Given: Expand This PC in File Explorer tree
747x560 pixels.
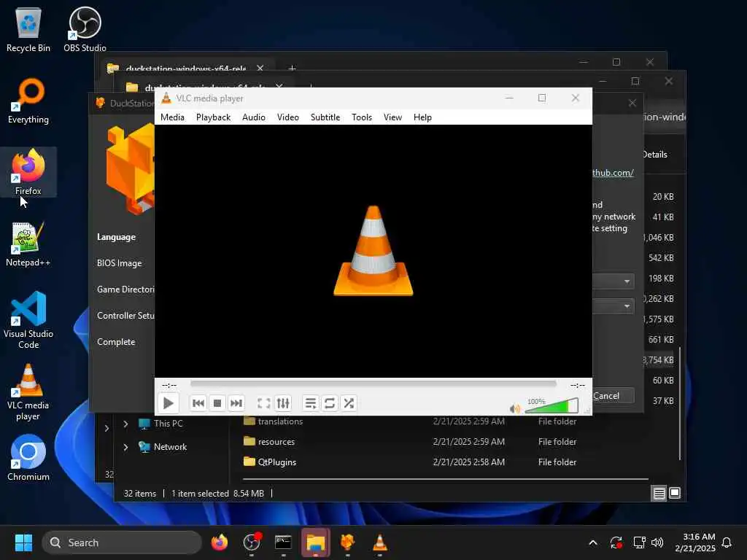Looking at the screenshot, I should 125,424.
